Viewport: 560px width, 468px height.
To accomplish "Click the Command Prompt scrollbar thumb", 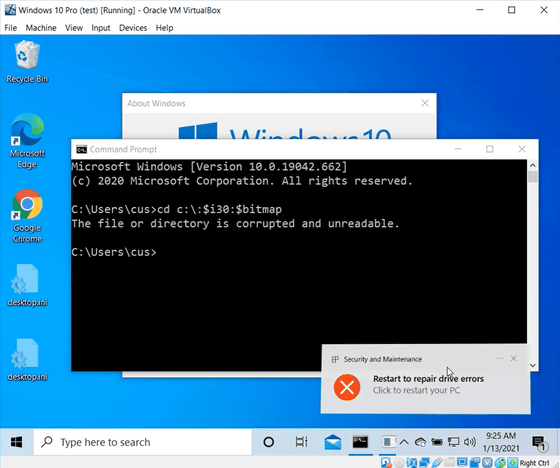I will coord(532,177).
